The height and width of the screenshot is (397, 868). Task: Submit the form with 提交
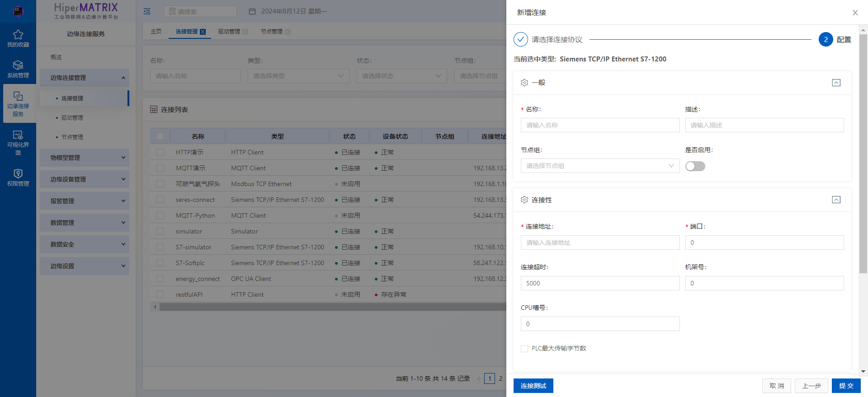click(846, 386)
